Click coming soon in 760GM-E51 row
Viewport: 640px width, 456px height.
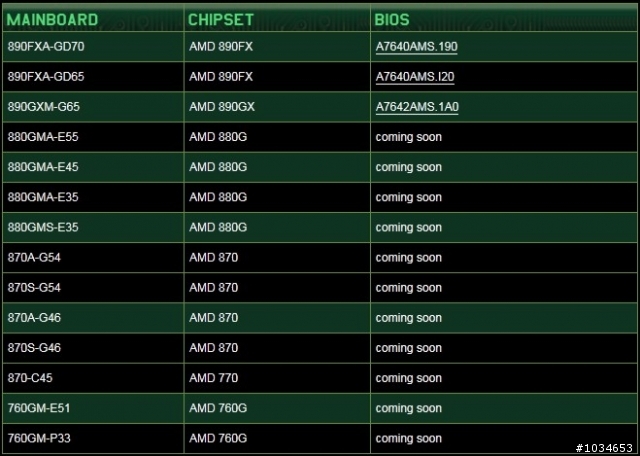click(409, 409)
